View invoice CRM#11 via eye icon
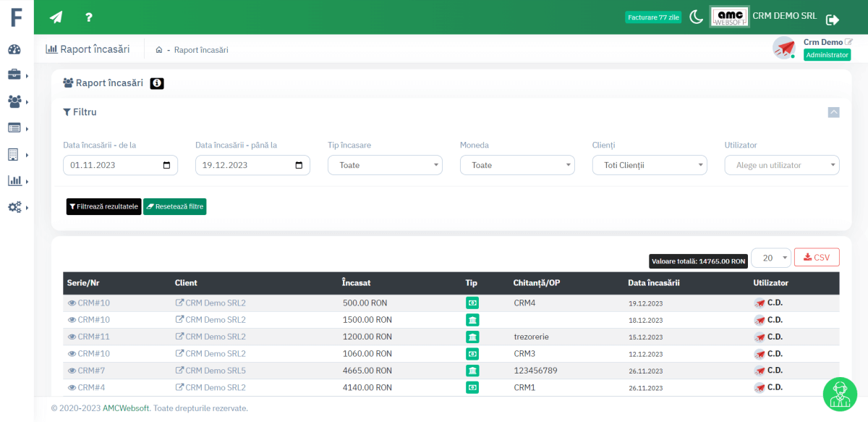 [72, 337]
